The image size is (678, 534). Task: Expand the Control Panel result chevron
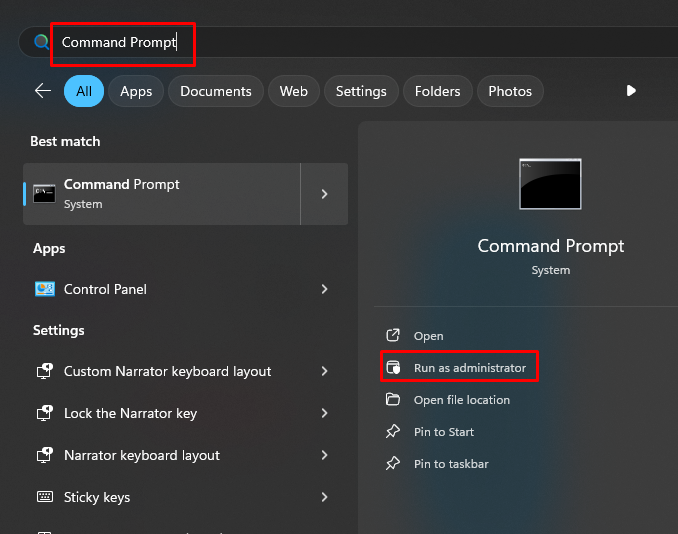tap(324, 289)
